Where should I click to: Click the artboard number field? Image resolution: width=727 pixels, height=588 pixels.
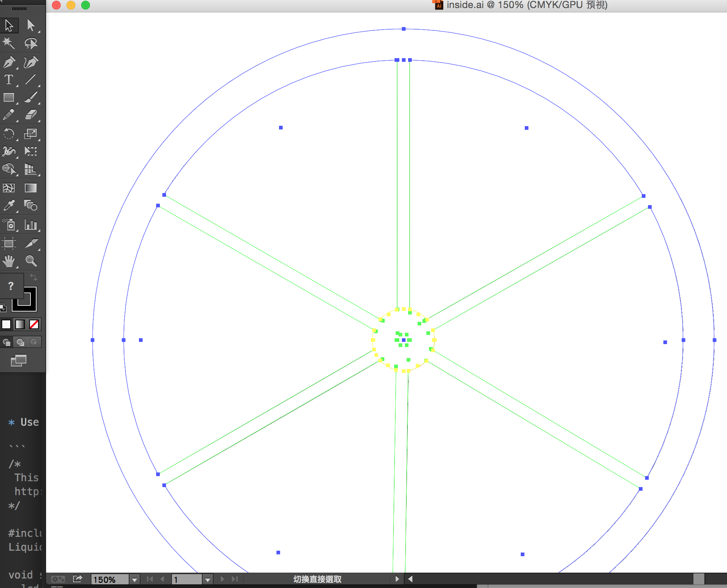[x=187, y=580]
